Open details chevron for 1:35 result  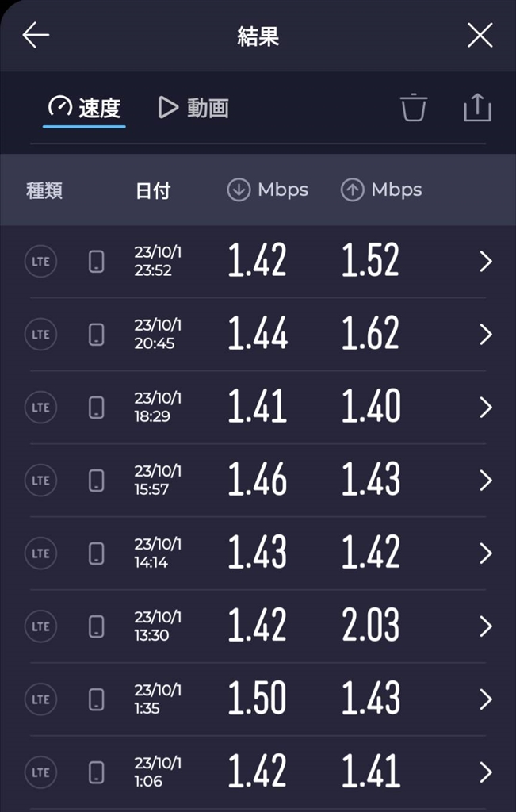pyautogui.click(x=486, y=699)
